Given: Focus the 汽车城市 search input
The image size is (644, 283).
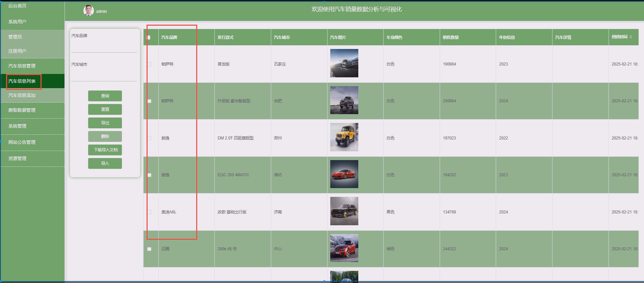Looking at the screenshot, I should point(104,75).
